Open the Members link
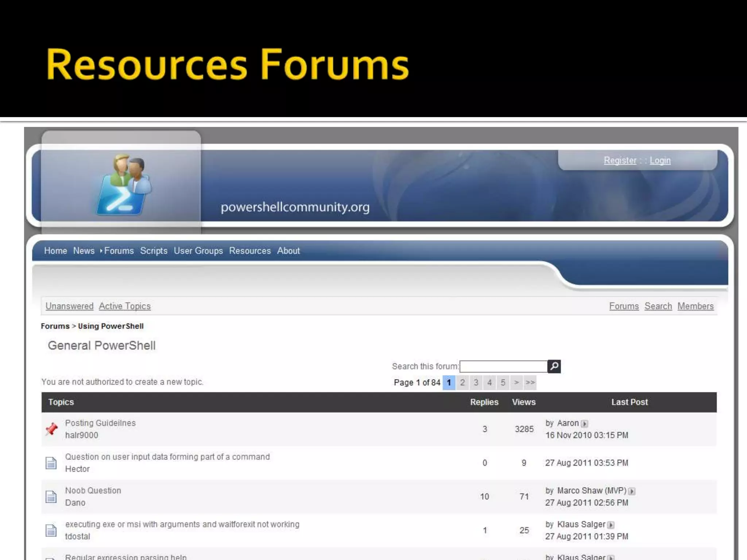 pyautogui.click(x=695, y=306)
